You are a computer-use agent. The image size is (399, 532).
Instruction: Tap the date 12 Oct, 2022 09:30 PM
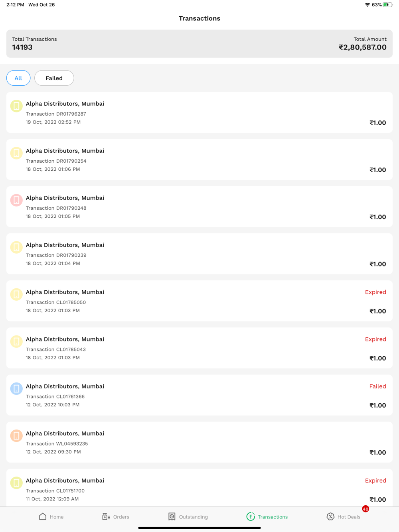[53, 452]
